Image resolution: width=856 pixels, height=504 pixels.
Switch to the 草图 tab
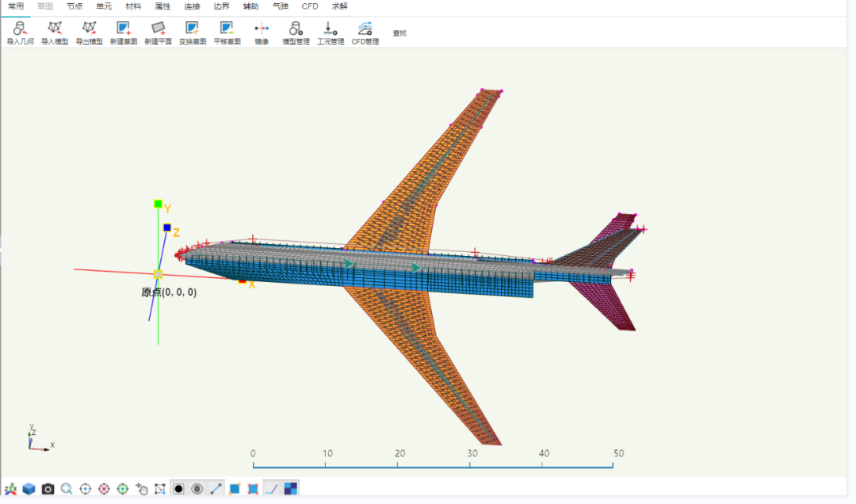[45, 6]
